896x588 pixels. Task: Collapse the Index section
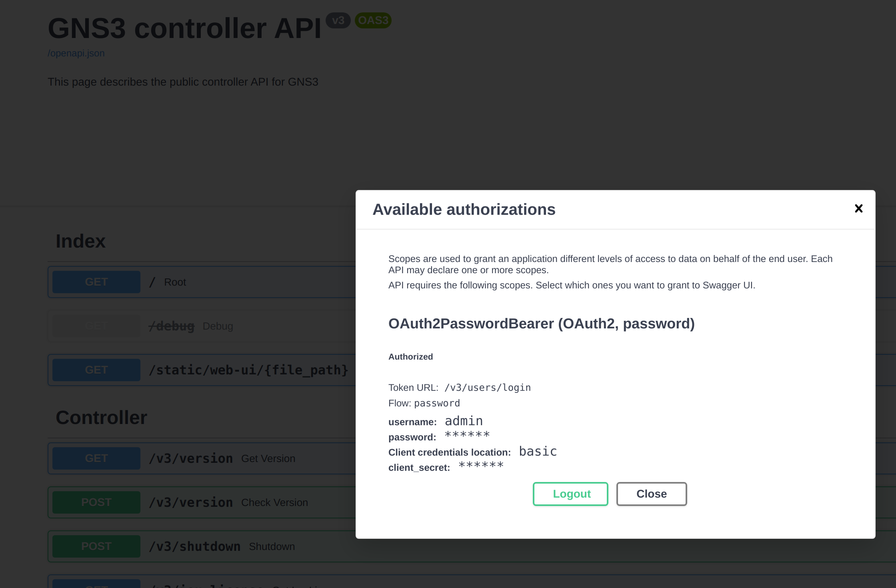(x=80, y=240)
